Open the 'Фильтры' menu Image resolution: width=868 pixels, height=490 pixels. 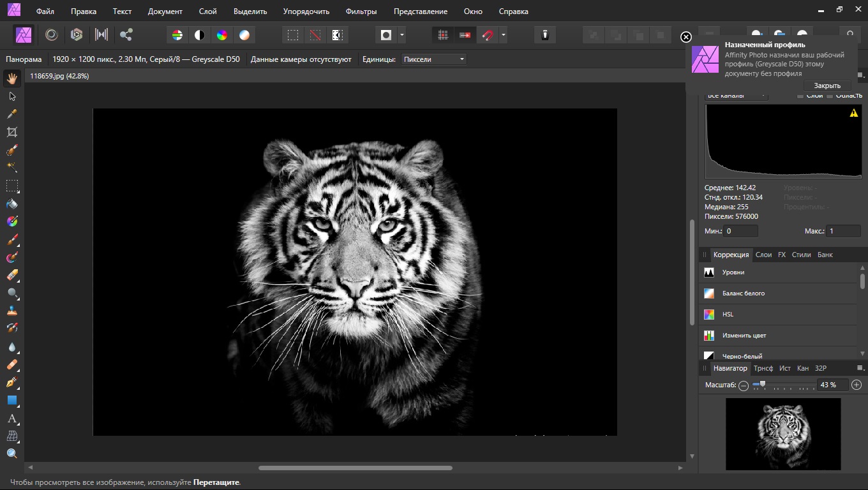coord(361,11)
